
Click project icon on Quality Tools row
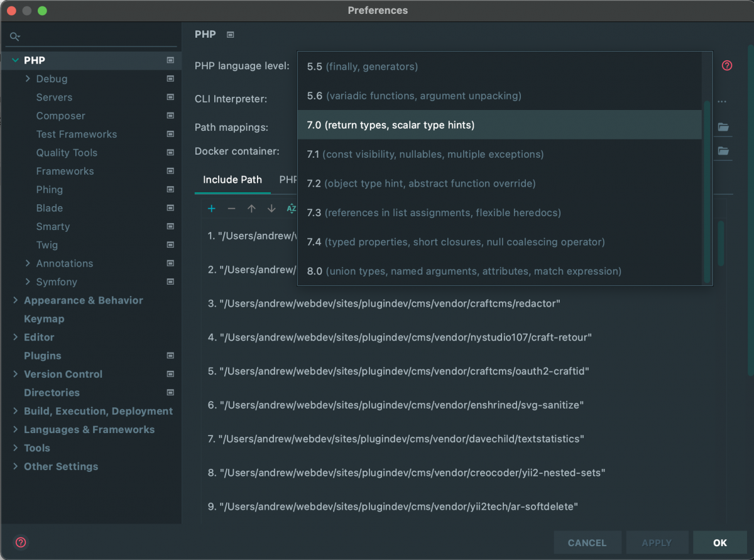tap(170, 153)
